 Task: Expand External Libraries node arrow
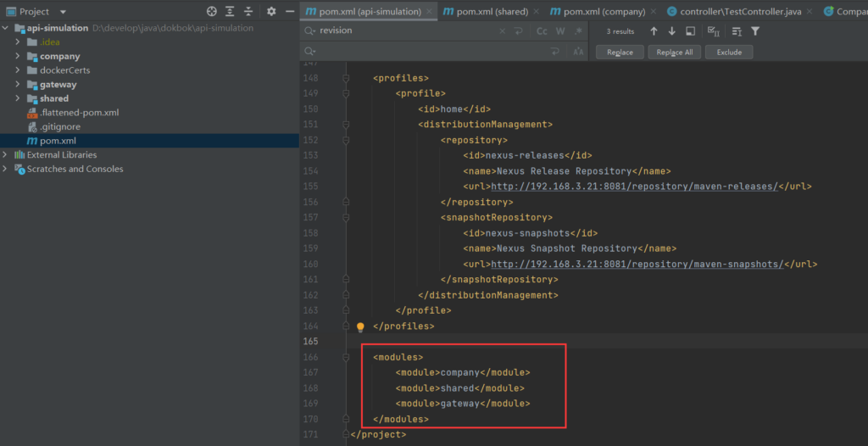(6, 154)
